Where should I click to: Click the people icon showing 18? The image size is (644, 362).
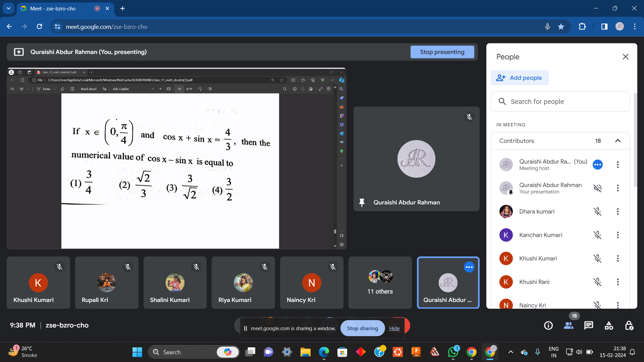click(x=569, y=325)
